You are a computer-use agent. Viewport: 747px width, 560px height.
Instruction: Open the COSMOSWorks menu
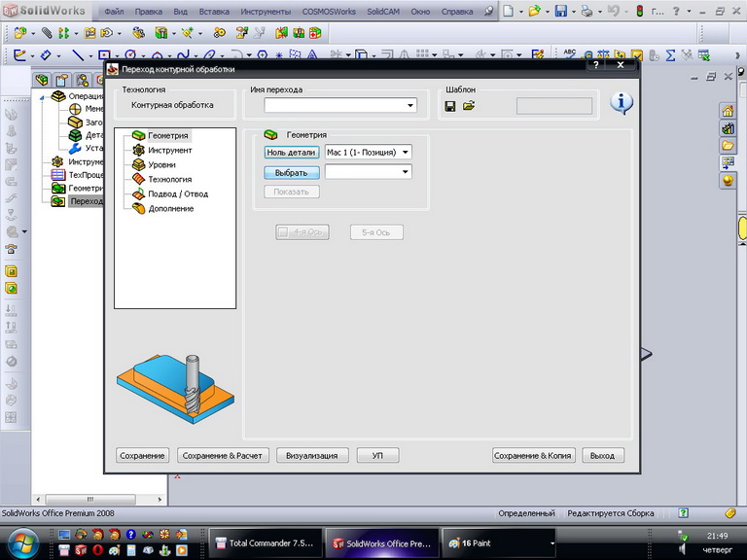click(329, 11)
